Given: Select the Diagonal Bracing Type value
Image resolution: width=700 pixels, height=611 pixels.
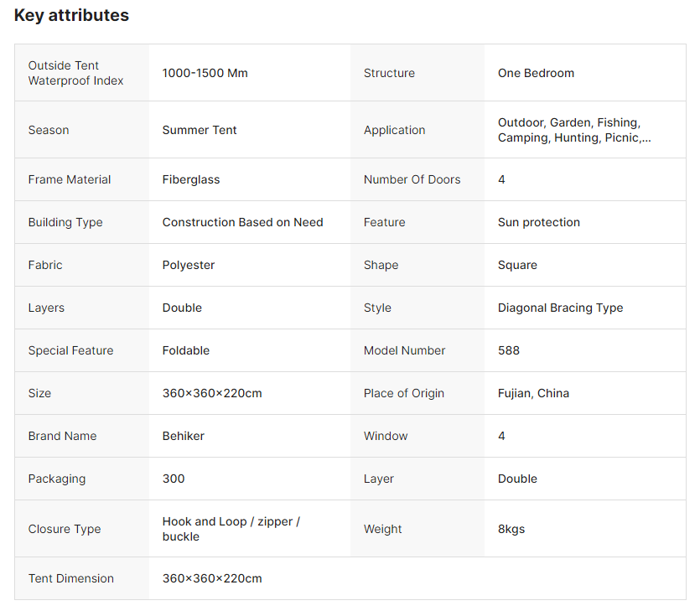Looking at the screenshot, I should coord(560,308).
